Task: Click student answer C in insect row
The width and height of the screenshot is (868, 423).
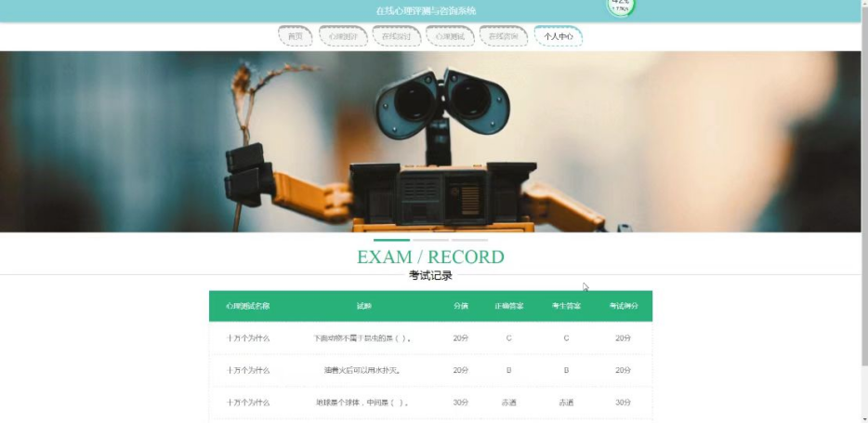Action: click(566, 338)
